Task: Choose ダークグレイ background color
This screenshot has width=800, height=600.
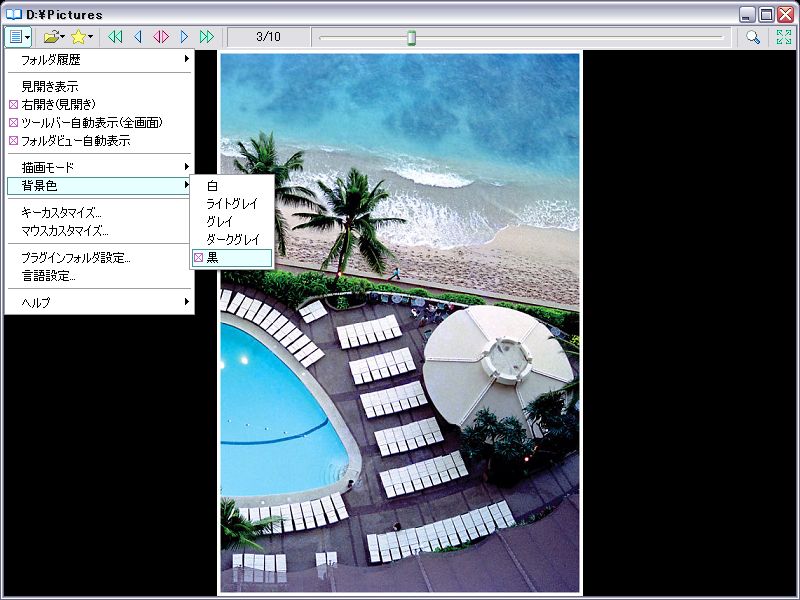Action: 232,239
